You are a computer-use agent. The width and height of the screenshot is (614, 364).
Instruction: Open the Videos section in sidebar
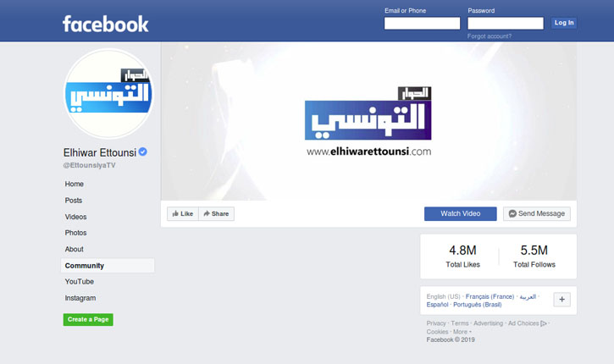[75, 217]
